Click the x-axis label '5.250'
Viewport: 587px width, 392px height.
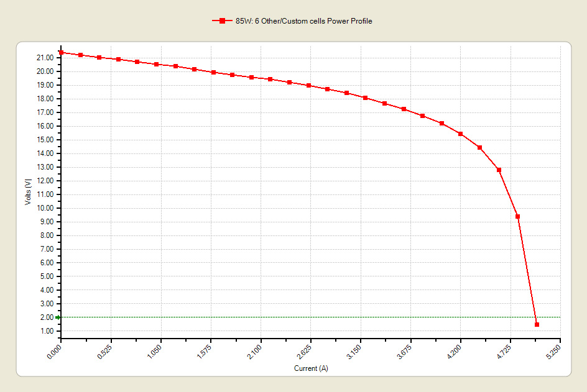tap(553, 352)
